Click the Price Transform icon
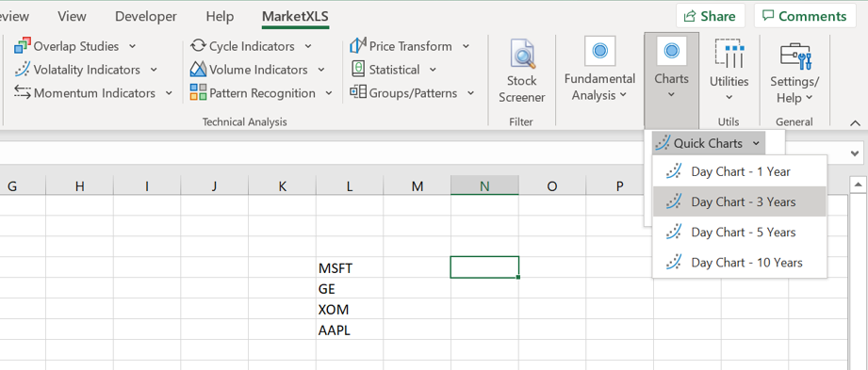The image size is (868, 370). [358, 45]
